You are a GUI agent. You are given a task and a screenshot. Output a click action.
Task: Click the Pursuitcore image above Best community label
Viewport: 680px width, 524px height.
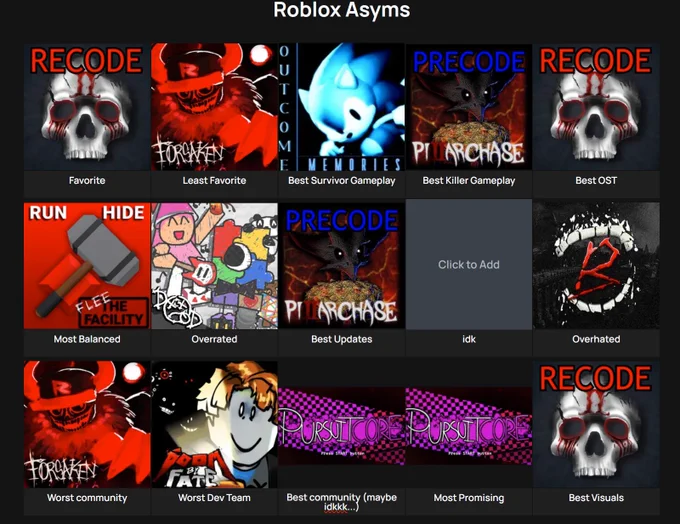tap(341, 426)
